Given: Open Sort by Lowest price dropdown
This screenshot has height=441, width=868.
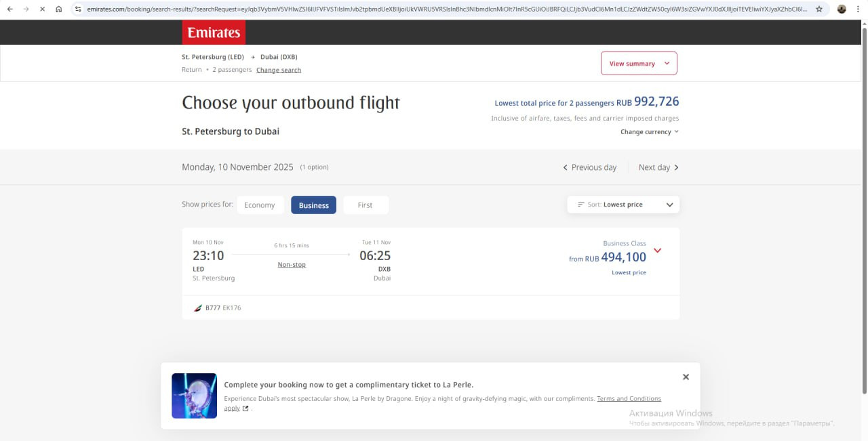Looking at the screenshot, I should (x=623, y=205).
